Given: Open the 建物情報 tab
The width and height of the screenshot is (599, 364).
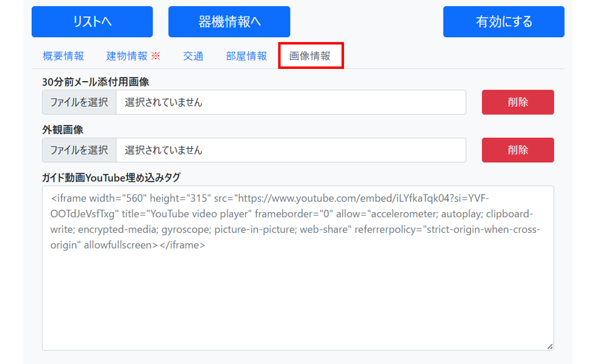Looking at the screenshot, I should [127, 56].
